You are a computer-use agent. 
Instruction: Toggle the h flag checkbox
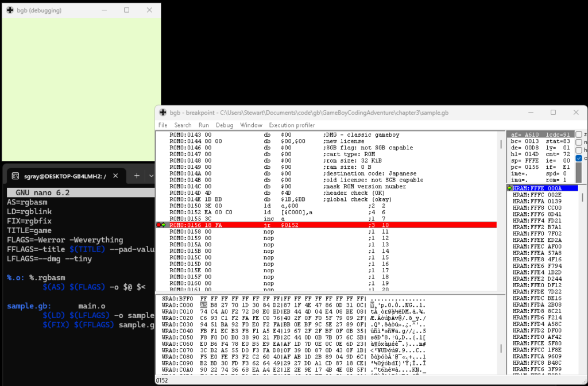point(578,150)
